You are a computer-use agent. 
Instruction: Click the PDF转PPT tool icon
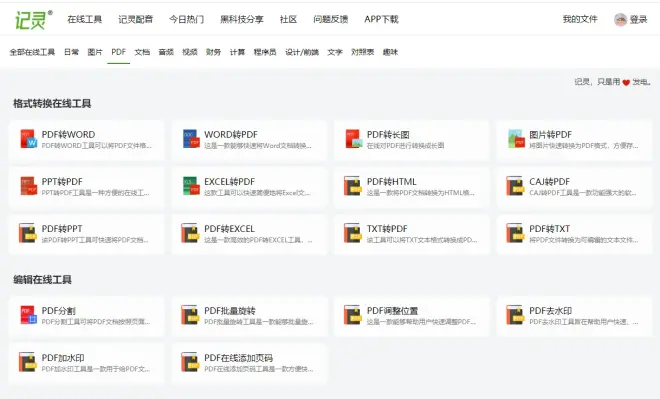click(x=28, y=233)
